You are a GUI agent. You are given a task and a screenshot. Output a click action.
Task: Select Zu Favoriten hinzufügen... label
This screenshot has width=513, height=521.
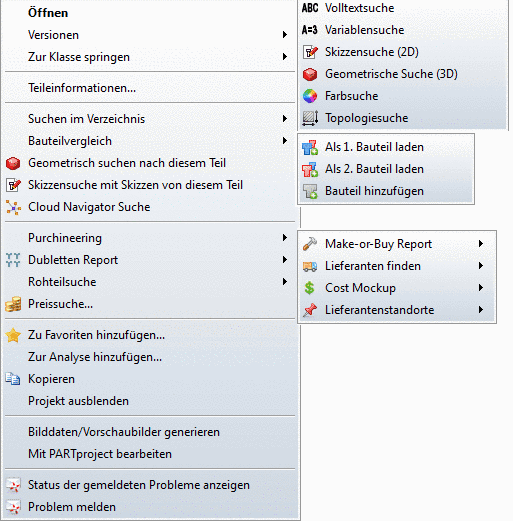pos(96,335)
